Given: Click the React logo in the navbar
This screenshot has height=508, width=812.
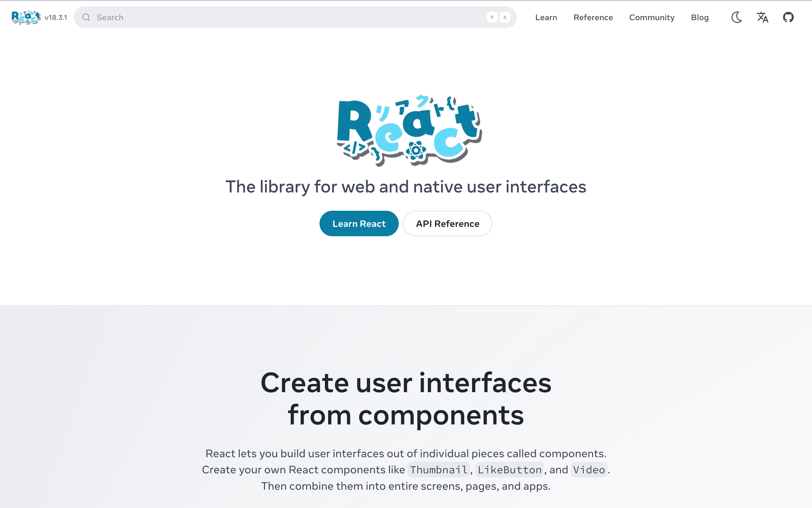Looking at the screenshot, I should click(26, 17).
